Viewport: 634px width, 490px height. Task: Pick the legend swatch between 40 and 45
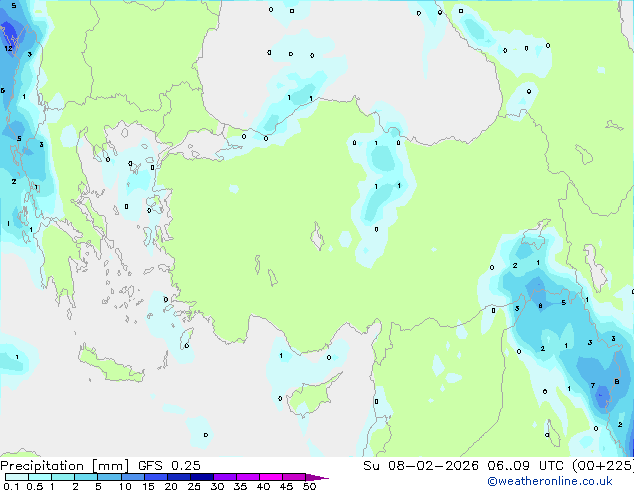click(x=271, y=477)
